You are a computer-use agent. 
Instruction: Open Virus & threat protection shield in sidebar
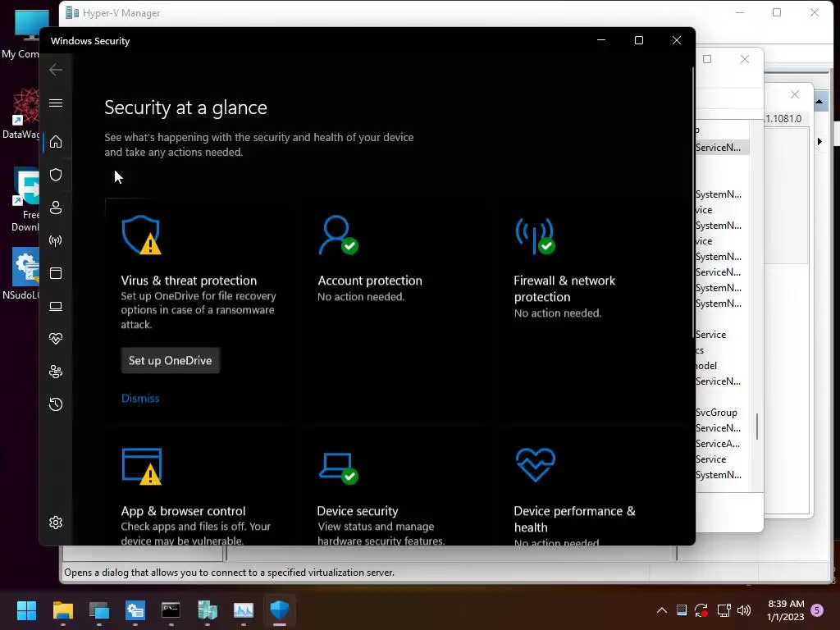coord(56,175)
